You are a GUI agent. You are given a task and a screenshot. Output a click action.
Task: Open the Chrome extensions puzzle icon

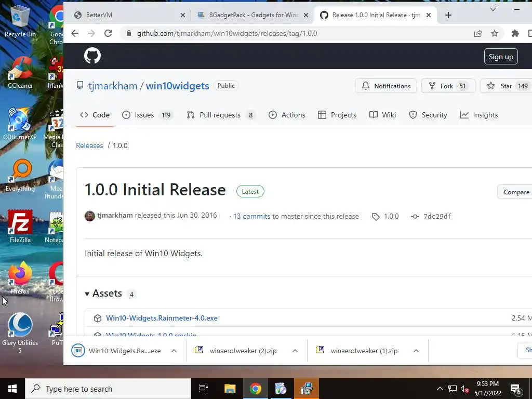(x=515, y=33)
